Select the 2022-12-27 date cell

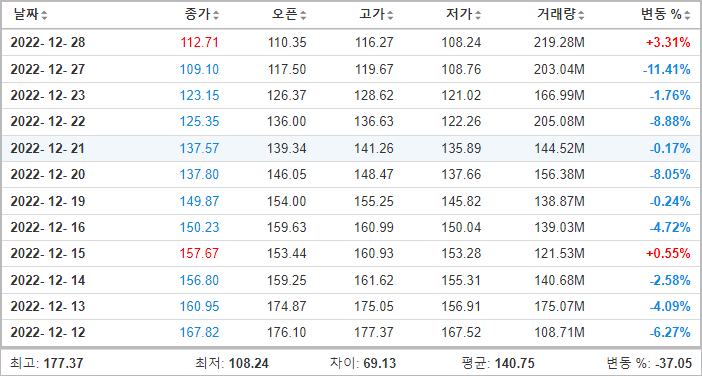point(47,69)
